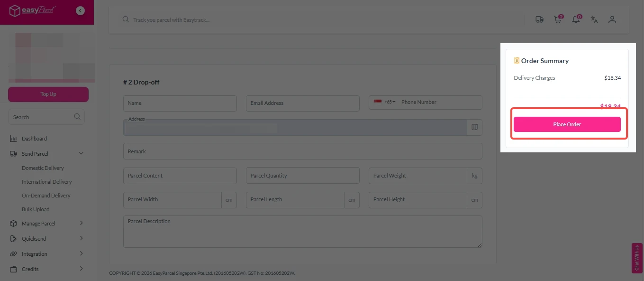
Task: Open the parcel tracking truck icon
Action: [x=539, y=19]
